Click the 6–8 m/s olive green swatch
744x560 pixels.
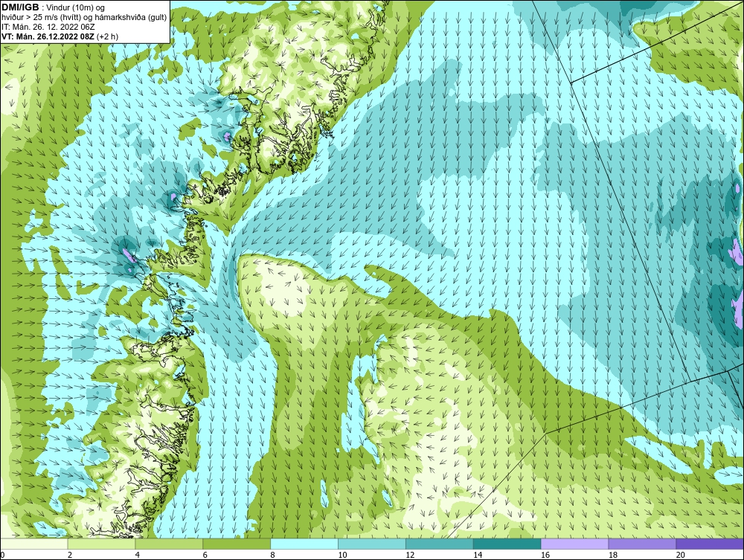coord(237,544)
